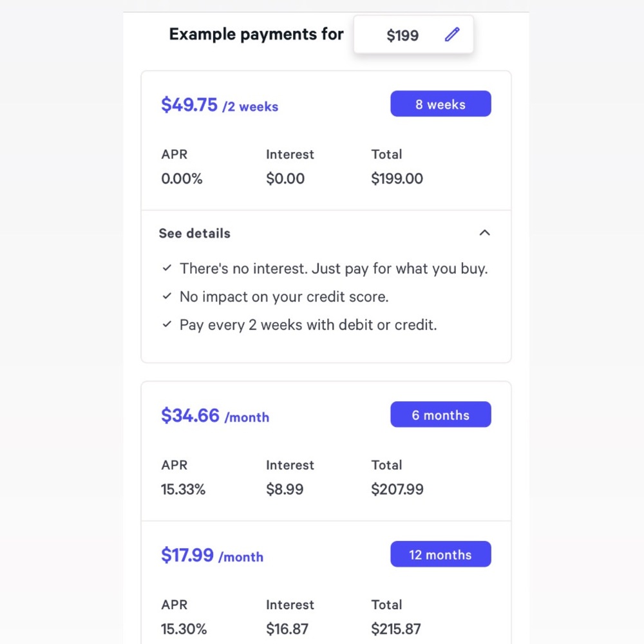Click checkmark beside Pay every 2 weeks
Image resolution: width=644 pixels, height=644 pixels.
tap(167, 324)
